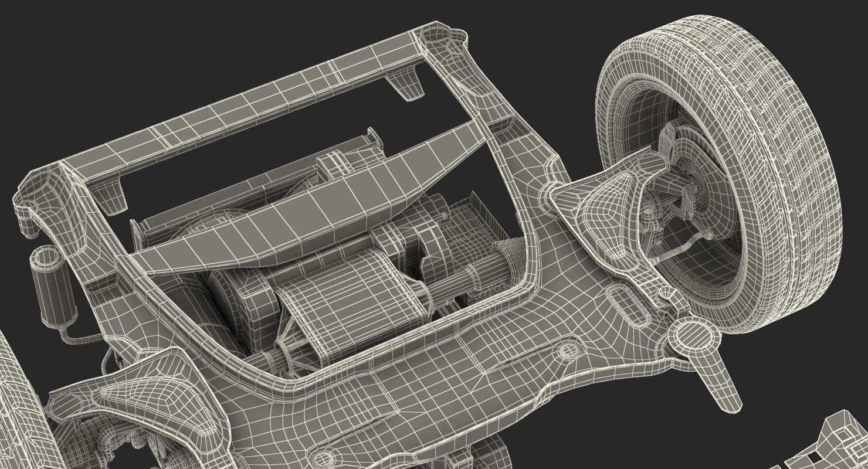Click the hooked left corner bracket of frame

[36, 199]
